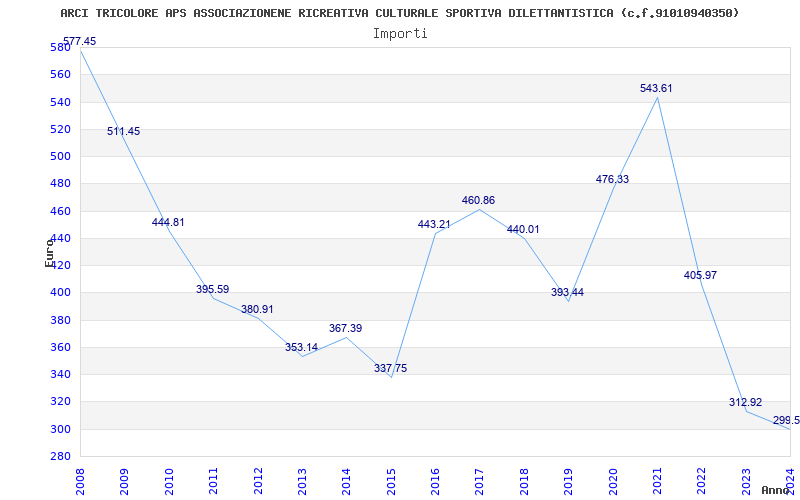800x500 pixels.
Task: Click the 2017 x-axis year label
Action: 479,481
